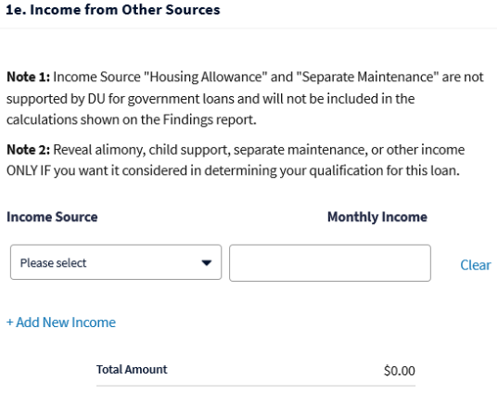Click the plus sign before Add New Income
This screenshot has height=394, width=497.
(x=10, y=322)
